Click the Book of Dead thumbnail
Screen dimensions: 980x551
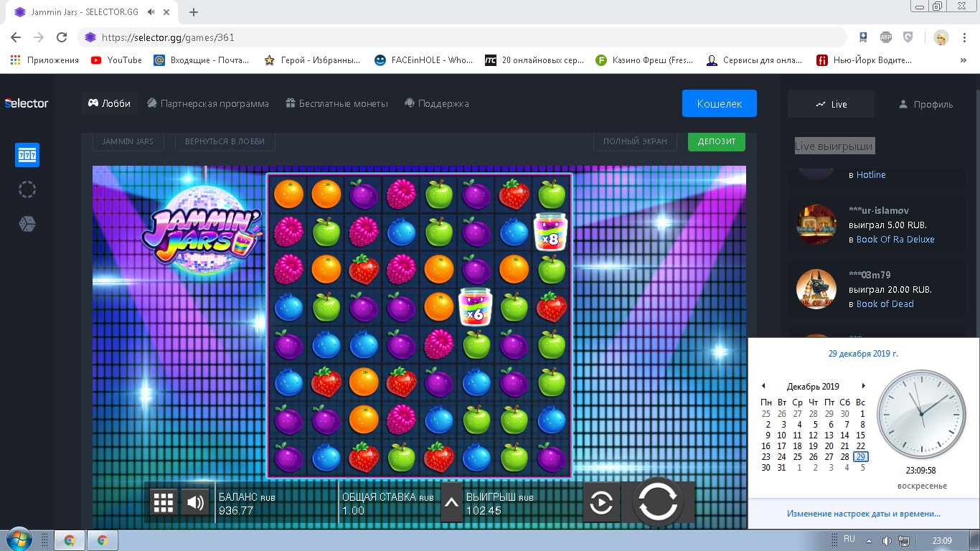(816, 289)
